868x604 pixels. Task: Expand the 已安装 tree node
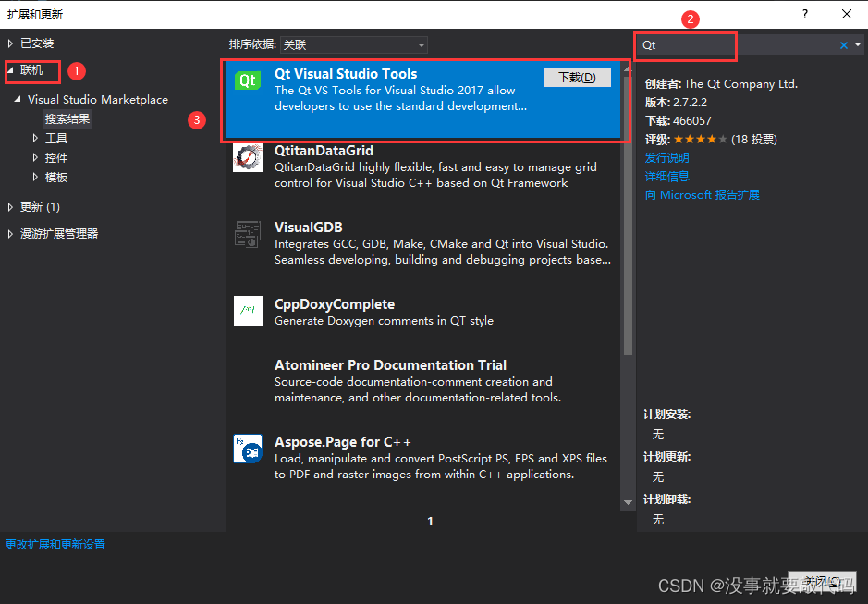[x=10, y=43]
